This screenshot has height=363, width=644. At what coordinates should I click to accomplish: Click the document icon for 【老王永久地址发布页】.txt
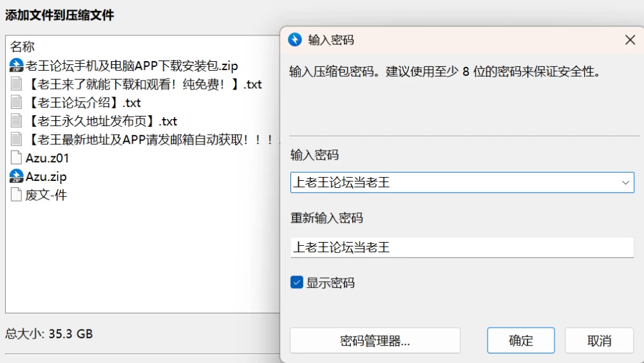(17, 121)
